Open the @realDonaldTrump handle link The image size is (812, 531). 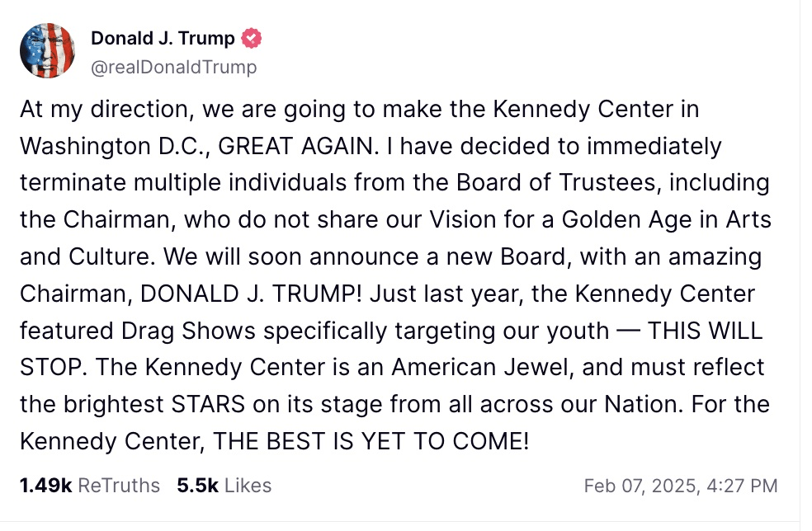click(x=173, y=67)
